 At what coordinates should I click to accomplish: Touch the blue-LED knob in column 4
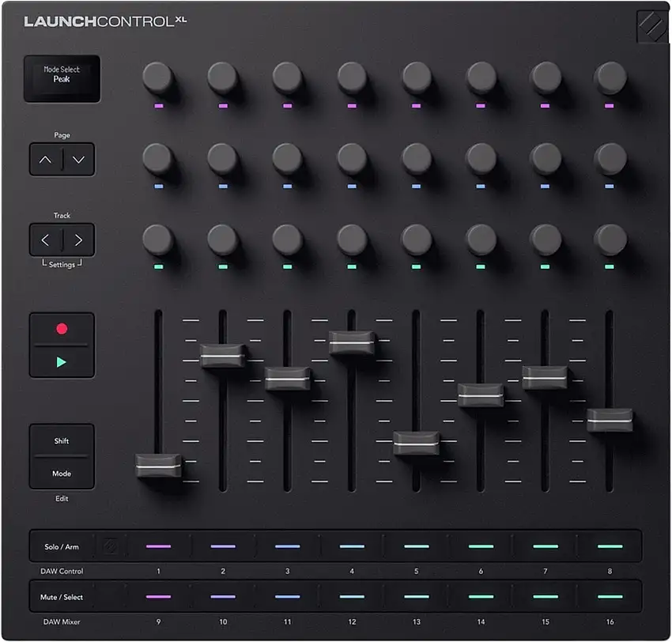pyautogui.click(x=353, y=159)
